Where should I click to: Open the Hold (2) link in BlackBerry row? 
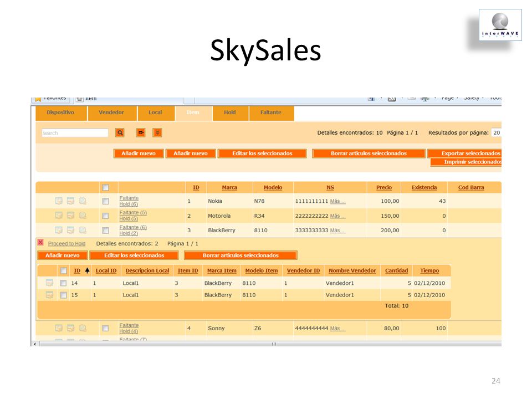[x=128, y=233]
